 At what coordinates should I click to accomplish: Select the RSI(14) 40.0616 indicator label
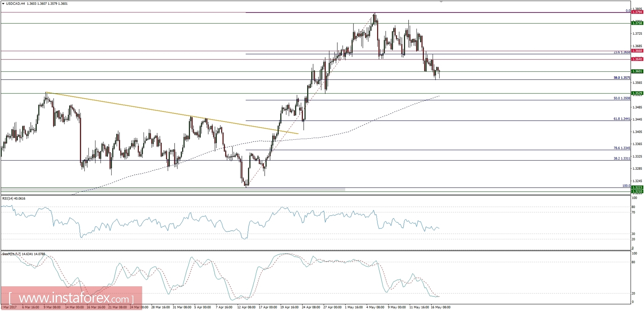tap(14, 198)
